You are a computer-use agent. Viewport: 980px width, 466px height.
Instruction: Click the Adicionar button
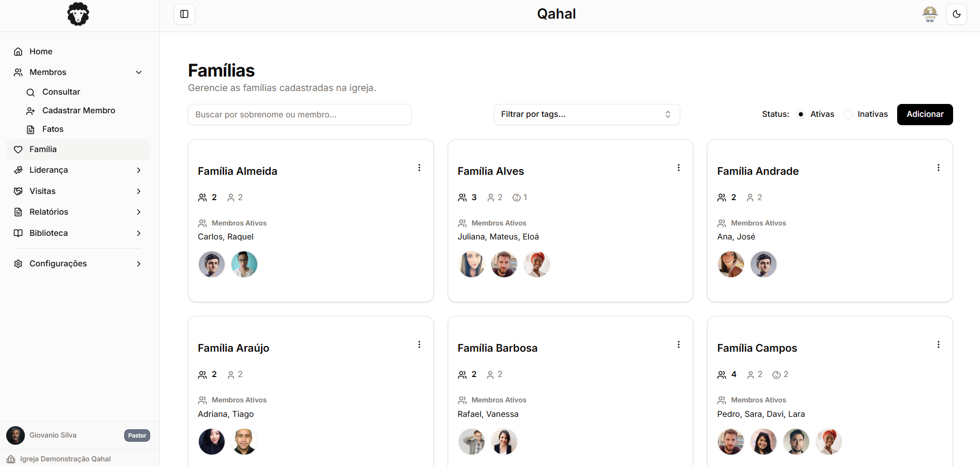[925, 114]
